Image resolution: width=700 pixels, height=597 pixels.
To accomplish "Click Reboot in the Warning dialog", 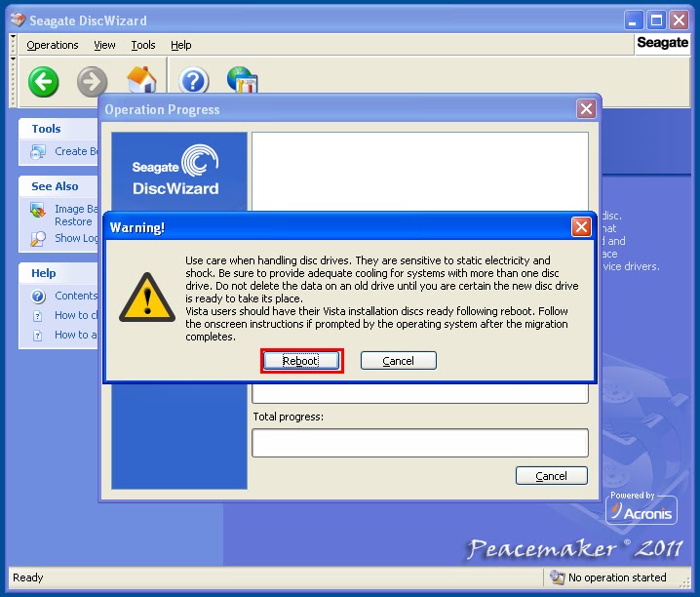I will (x=301, y=361).
